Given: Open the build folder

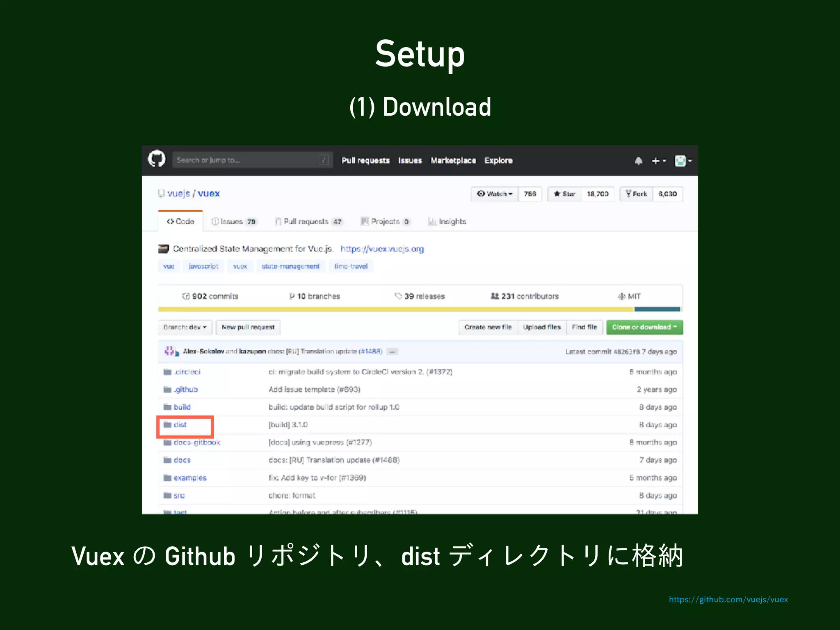Looking at the screenshot, I should pyautogui.click(x=182, y=407).
